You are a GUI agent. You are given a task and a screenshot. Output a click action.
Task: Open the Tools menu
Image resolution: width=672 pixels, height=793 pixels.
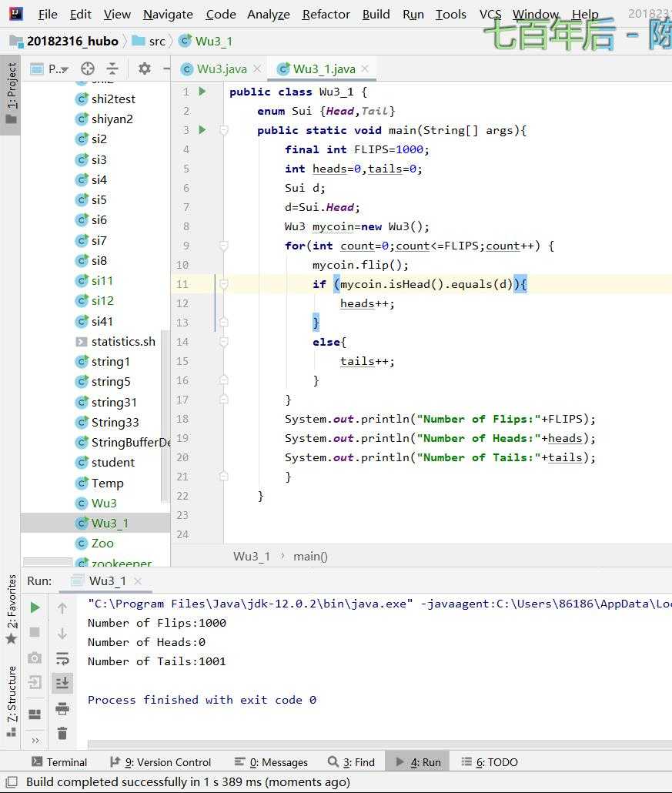(x=450, y=14)
